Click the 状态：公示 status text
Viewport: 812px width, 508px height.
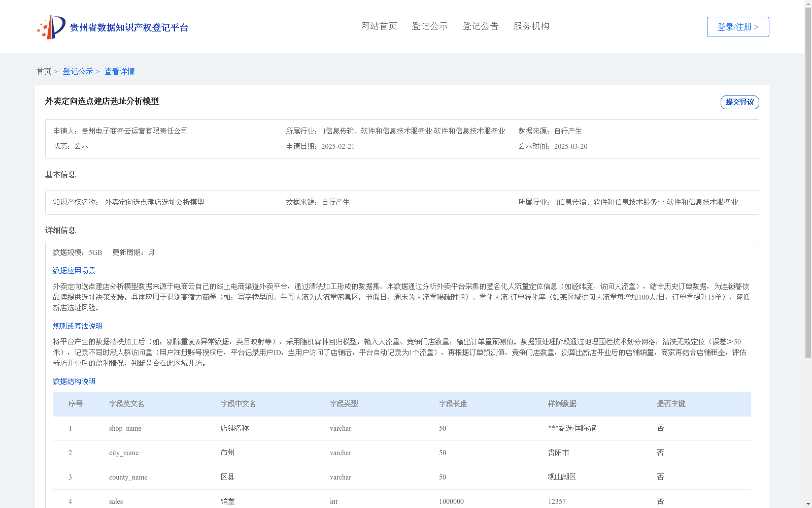(x=71, y=146)
